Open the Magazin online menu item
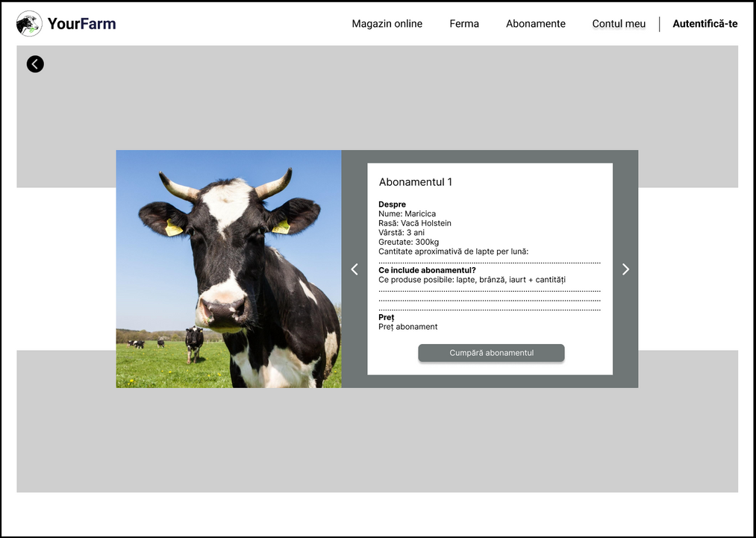Viewport: 756px width, 538px height. [387, 24]
